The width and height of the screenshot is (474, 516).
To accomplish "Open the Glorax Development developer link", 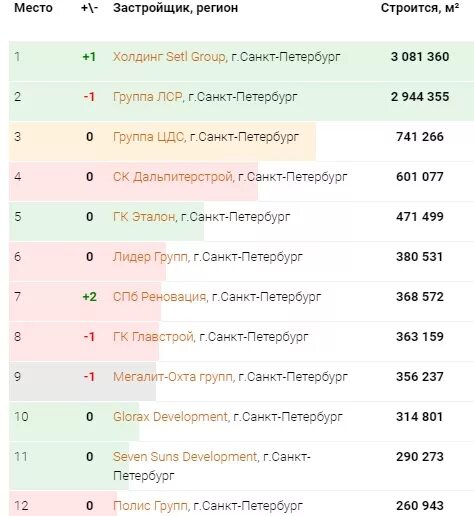I will coord(170,417).
